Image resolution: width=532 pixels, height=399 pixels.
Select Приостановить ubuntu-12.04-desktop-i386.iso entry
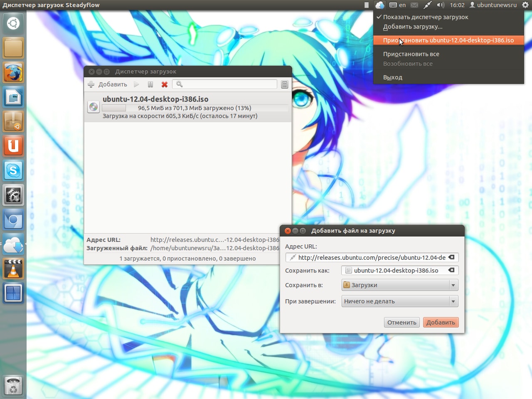[x=448, y=40]
